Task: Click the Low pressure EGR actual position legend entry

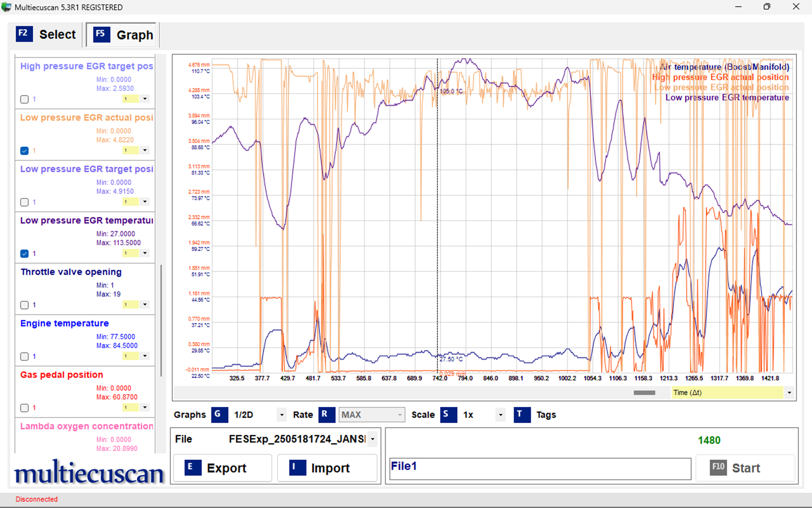Action: click(721, 87)
